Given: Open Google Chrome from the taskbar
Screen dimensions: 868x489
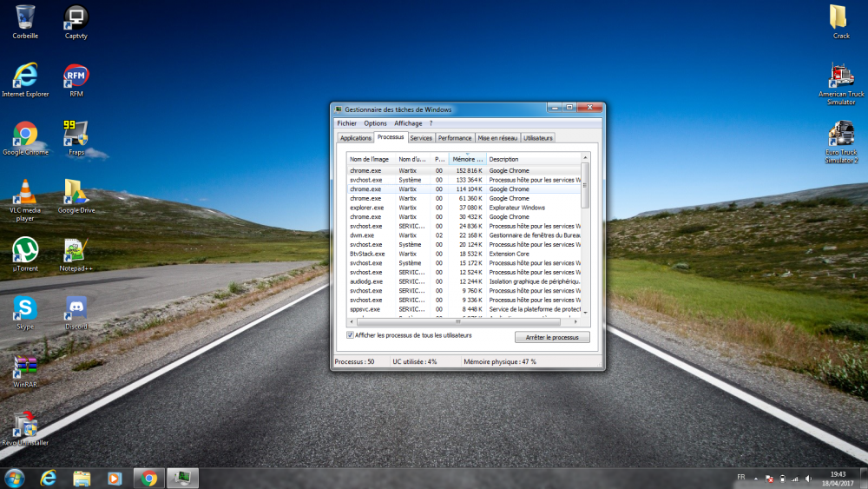Looking at the screenshot, I should pyautogui.click(x=149, y=478).
